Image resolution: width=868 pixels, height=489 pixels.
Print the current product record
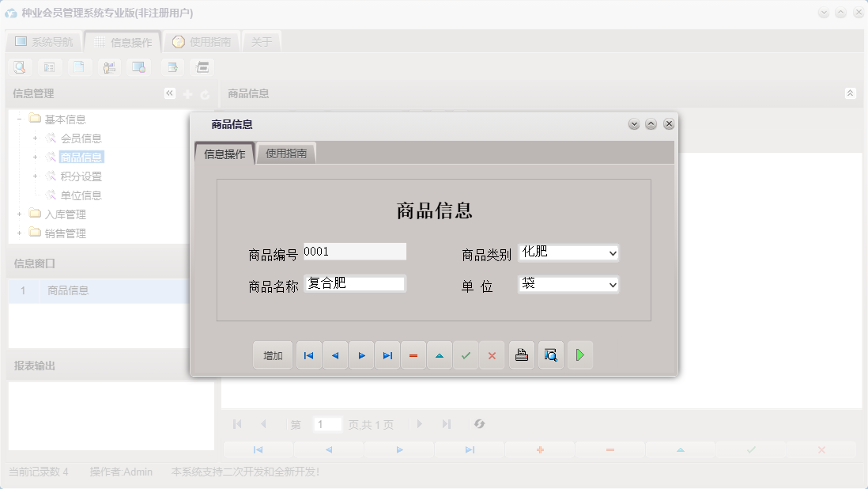[522, 354]
